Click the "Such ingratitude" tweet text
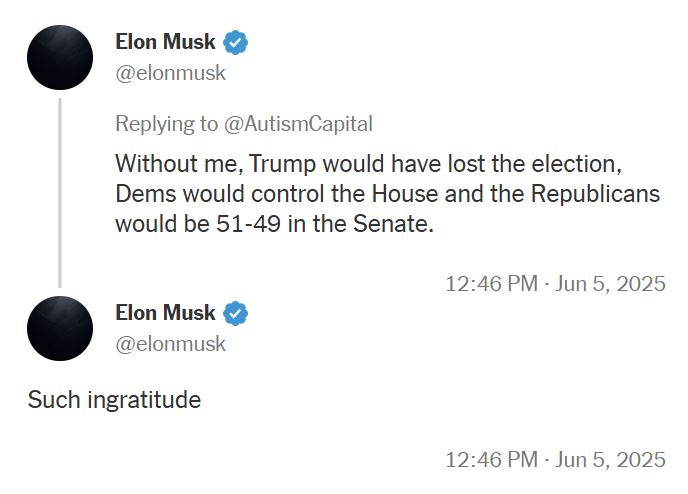The width and height of the screenshot is (688, 494). coord(114,400)
